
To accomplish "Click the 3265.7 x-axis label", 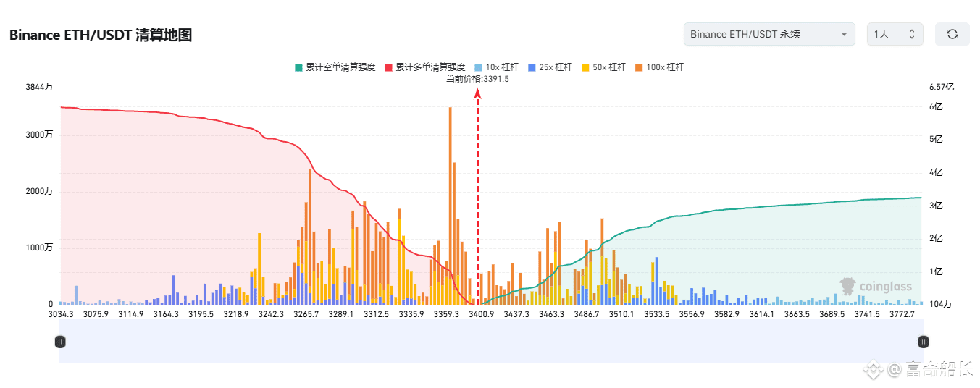I will pos(306,314).
